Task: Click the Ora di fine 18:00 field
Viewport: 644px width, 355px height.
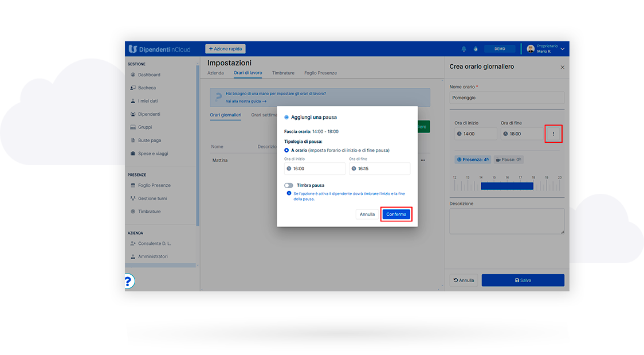Action: tap(521, 134)
